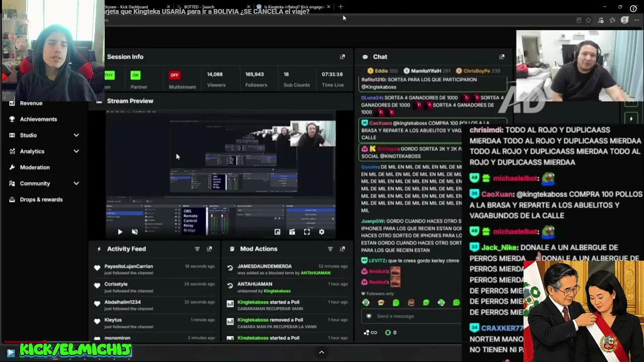Enable picture-in-picture on stream preview
This screenshot has height=362, width=644.
point(277,232)
